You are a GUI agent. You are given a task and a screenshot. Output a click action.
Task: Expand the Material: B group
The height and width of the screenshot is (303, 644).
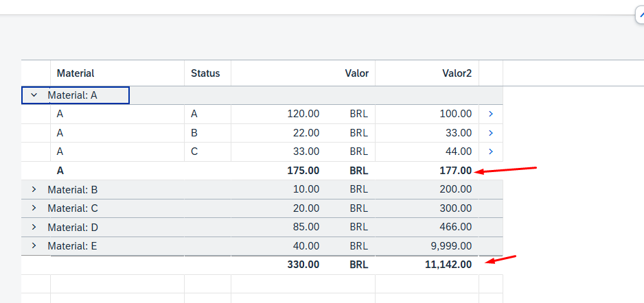34,189
